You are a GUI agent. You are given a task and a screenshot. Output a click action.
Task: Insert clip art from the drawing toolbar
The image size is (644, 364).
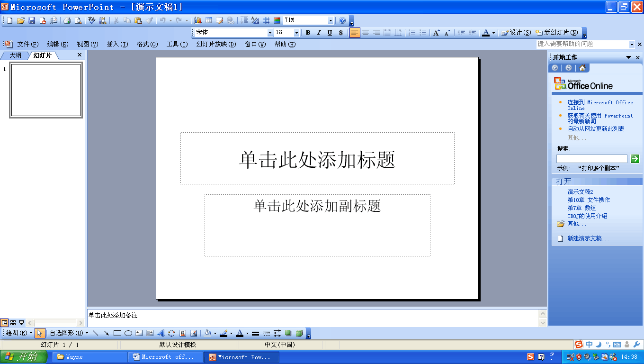pyautogui.click(x=182, y=333)
